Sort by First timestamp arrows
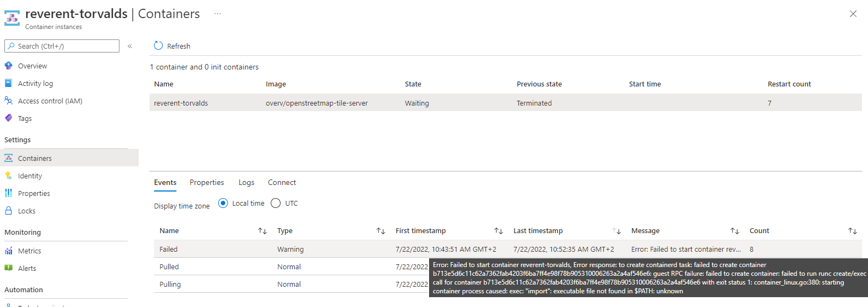This screenshot has height=307, width=868. coord(499,231)
